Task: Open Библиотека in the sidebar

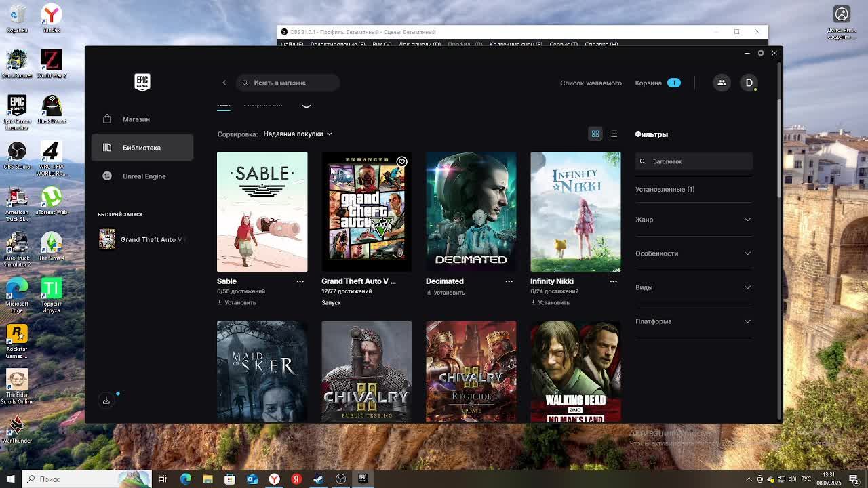Action: pyautogui.click(x=142, y=148)
